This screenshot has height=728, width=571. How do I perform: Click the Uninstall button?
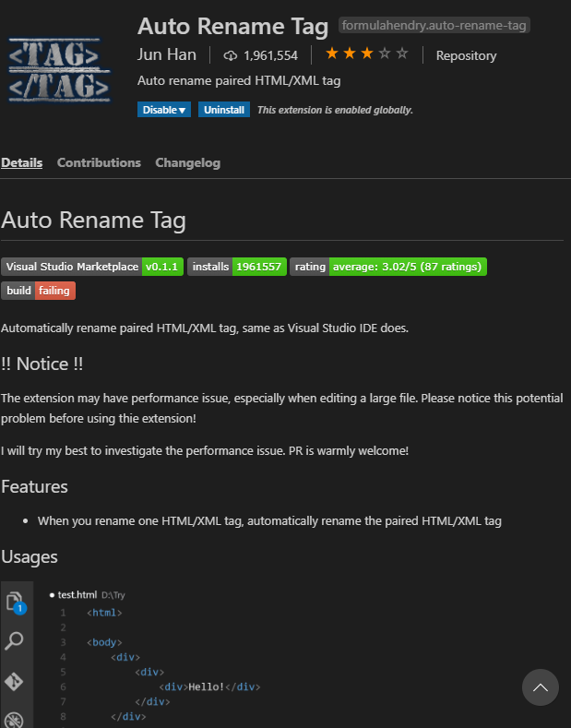click(224, 110)
